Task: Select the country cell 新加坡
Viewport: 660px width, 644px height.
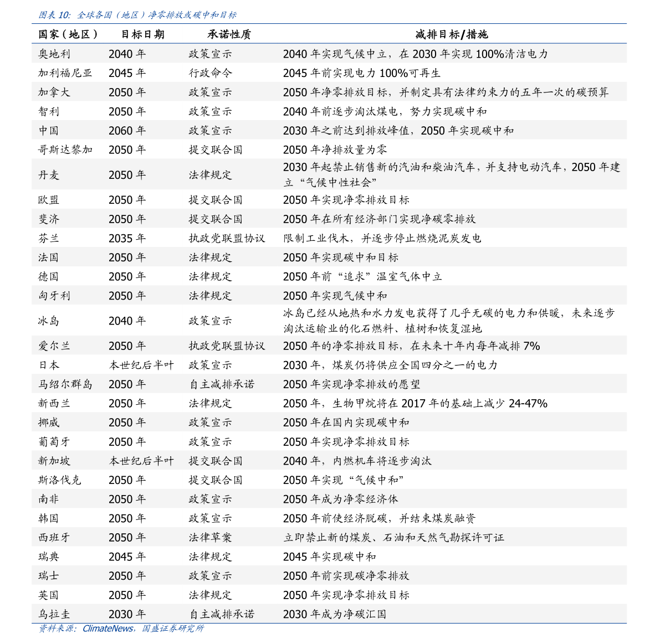Action: [x=54, y=461]
